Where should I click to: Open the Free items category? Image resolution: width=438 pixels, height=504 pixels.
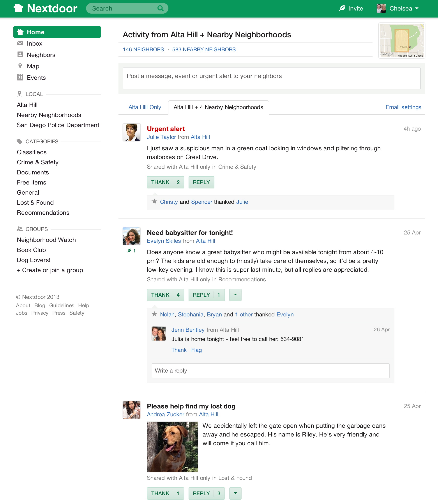(31, 182)
